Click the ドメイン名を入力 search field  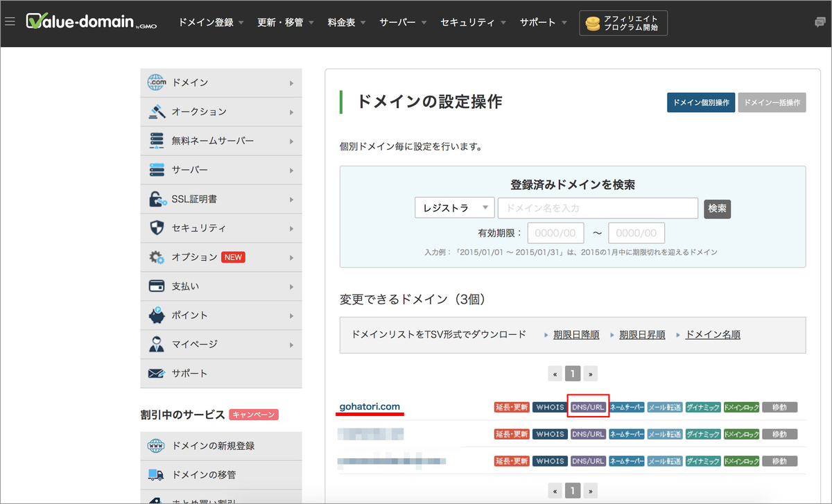598,208
